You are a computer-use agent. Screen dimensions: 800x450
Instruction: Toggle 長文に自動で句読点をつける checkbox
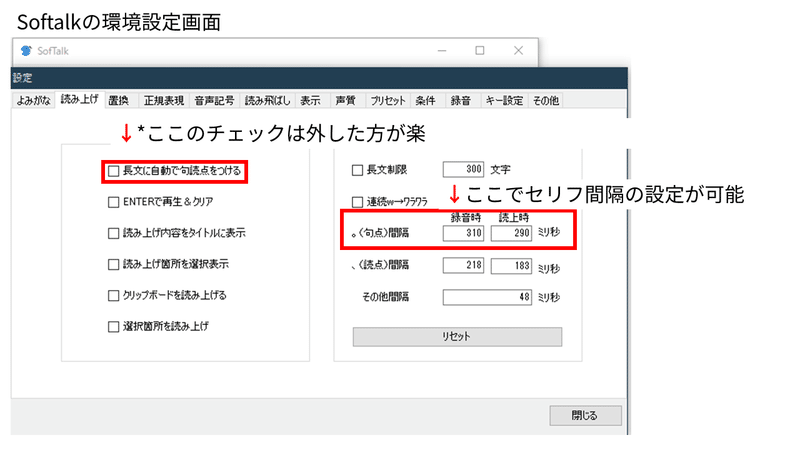click(x=113, y=170)
